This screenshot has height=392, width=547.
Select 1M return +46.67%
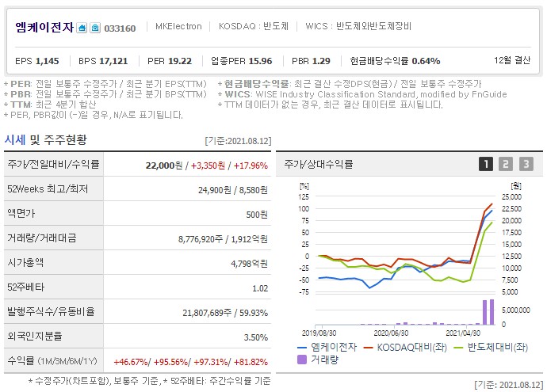click(131, 362)
